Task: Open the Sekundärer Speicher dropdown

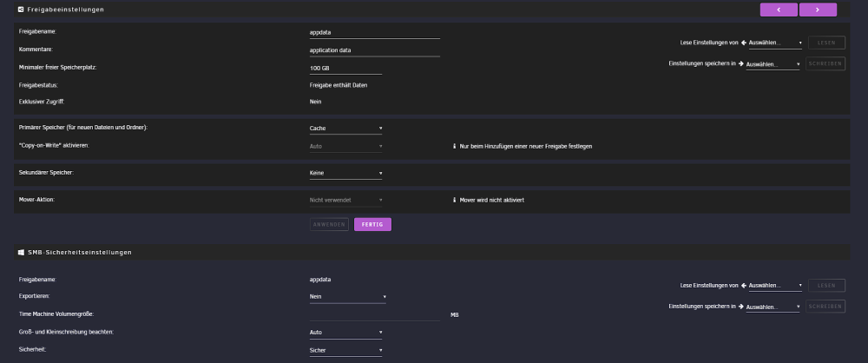Action: [x=345, y=173]
